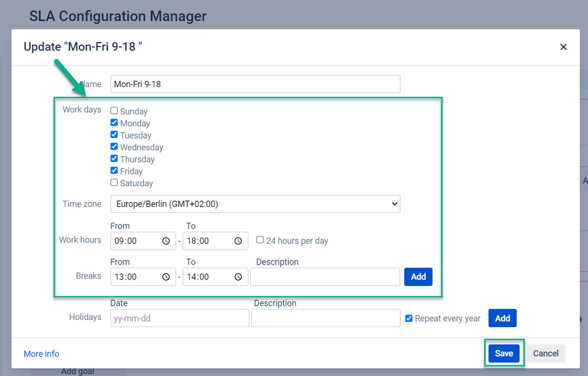The height and width of the screenshot is (376, 588).
Task: Enable the Sunday work day checkbox
Action: coord(114,111)
